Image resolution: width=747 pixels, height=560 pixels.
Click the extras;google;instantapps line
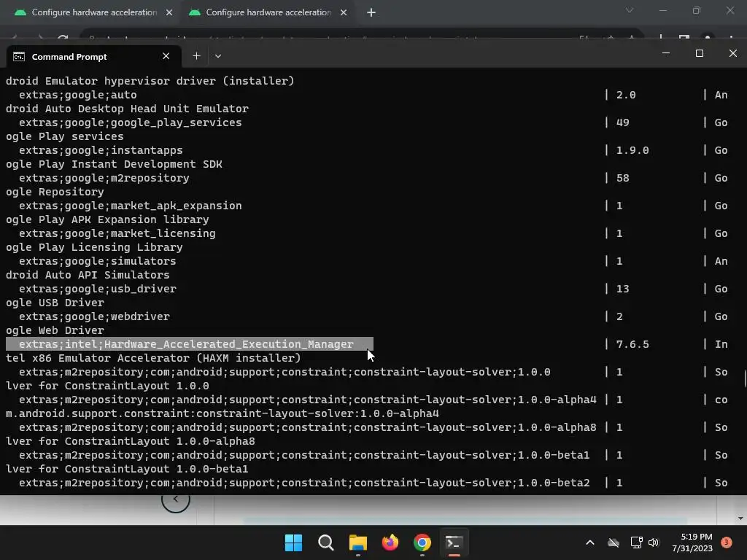click(x=101, y=150)
